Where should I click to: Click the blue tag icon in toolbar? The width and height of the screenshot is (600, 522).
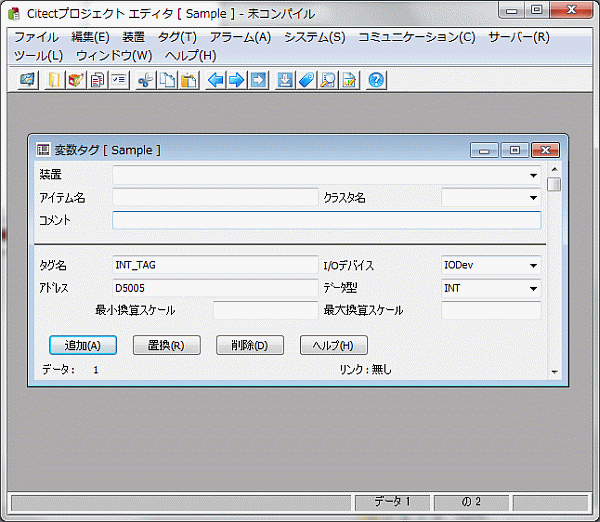coord(307,80)
